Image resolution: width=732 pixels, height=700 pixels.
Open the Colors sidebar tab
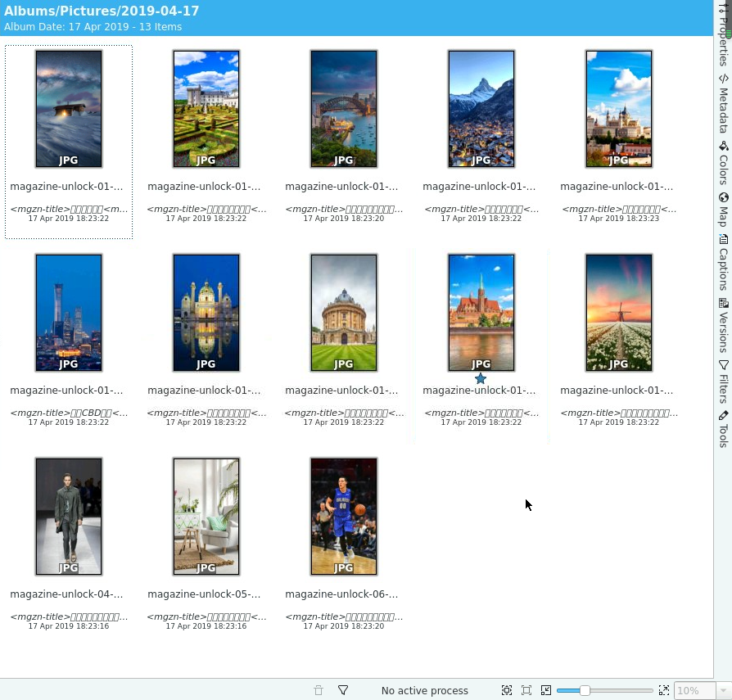click(723, 164)
